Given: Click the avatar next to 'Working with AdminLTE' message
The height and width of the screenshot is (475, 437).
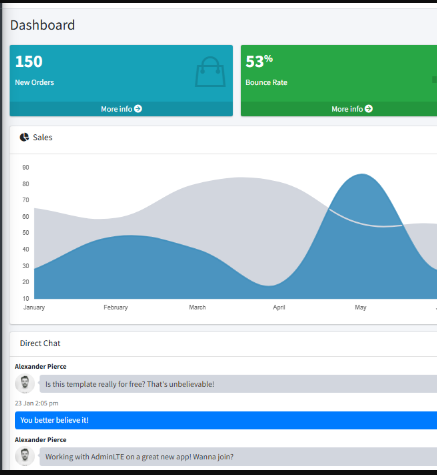Looking at the screenshot, I should tap(25, 456).
